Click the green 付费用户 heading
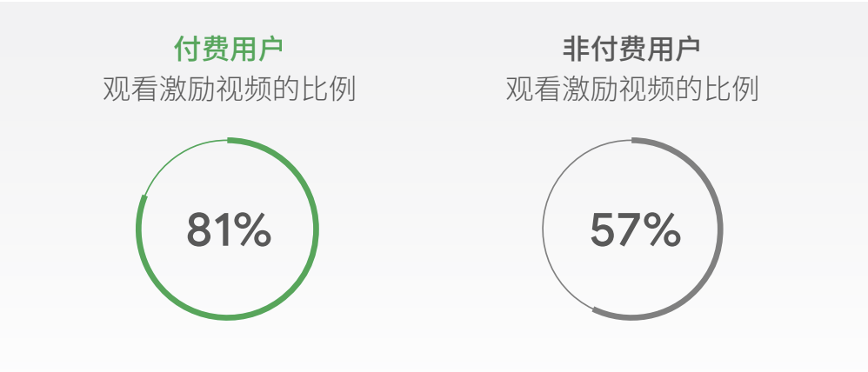This screenshot has width=868, height=372. [228, 48]
